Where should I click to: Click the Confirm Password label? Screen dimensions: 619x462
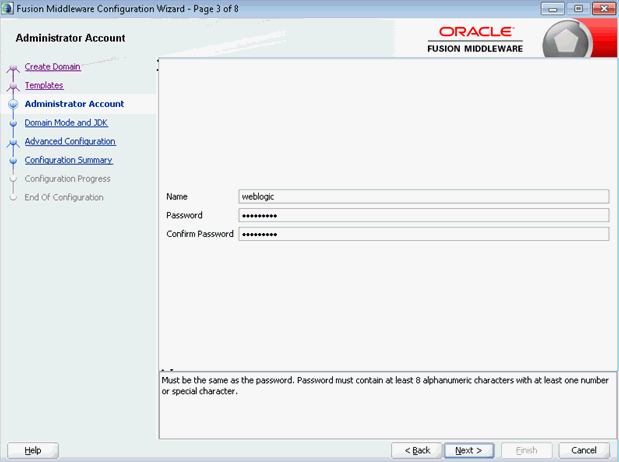tap(200, 234)
